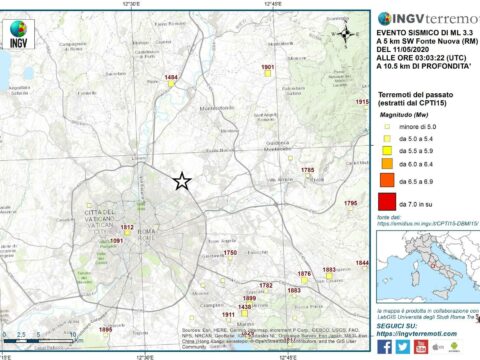Click the INGV logo on map

coord(18,34)
